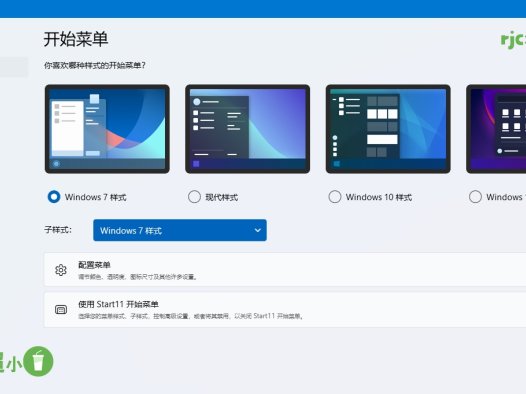
Task: Open the 配置菜单 settings row
Action: [x=285, y=270]
